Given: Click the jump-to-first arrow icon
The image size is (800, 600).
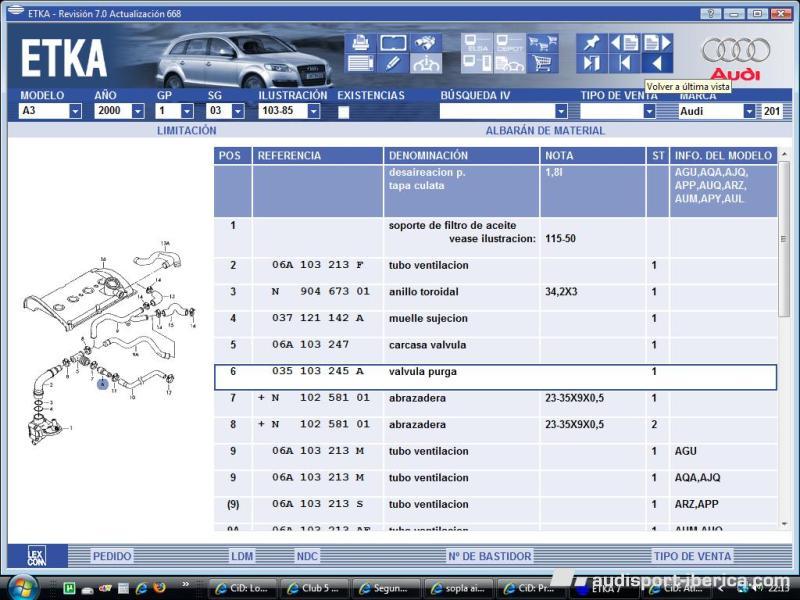Looking at the screenshot, I should pyautogui.click(x=624, y=63).
